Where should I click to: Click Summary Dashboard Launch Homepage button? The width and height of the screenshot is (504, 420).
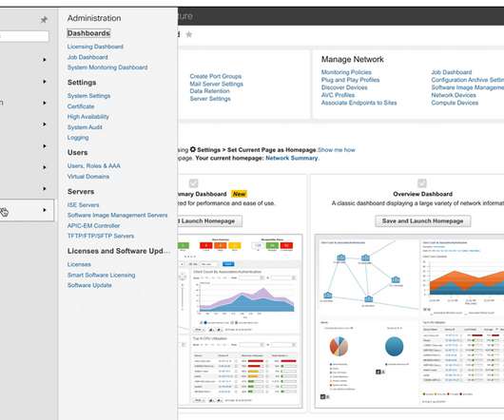pyautogui.click(x=210, y=220)
